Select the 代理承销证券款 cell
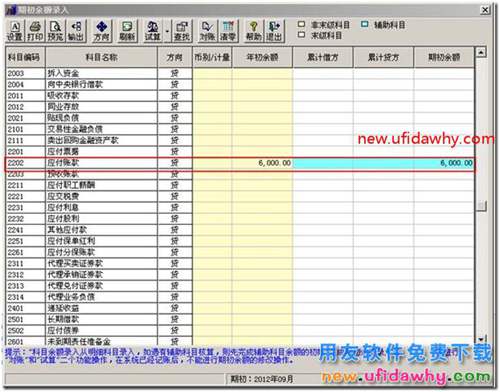The height and width of the screenshot is (392, 500). coord(102,275)
